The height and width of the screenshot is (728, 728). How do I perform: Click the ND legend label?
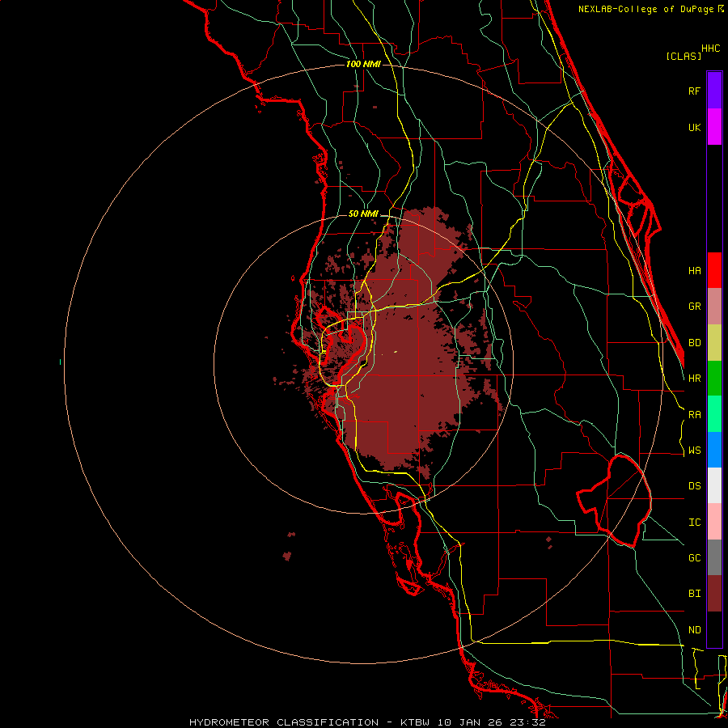click(x=694, y=630)
